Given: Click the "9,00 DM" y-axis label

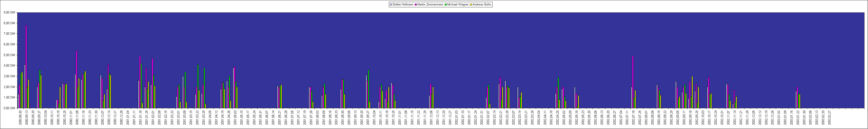Looking at the screenshot, I should point(9,13).
